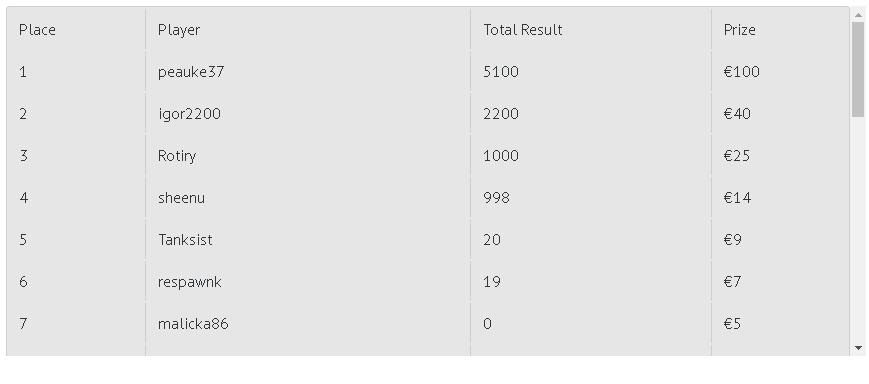Click the Player column header
Image resolution: width=869 pixels, height=384 pixels.
tap(178, 30)
